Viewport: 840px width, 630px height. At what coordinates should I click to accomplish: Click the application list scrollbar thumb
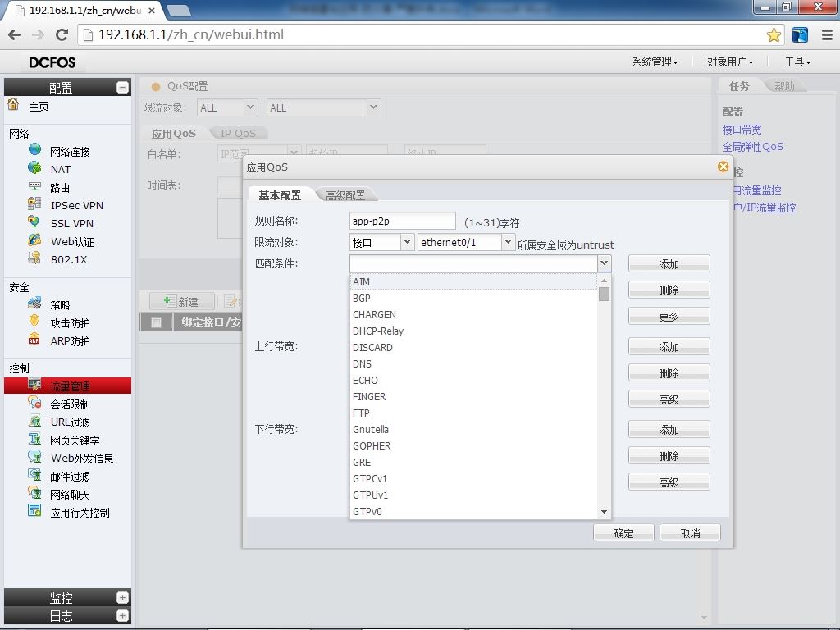click(x=604, y=294)
